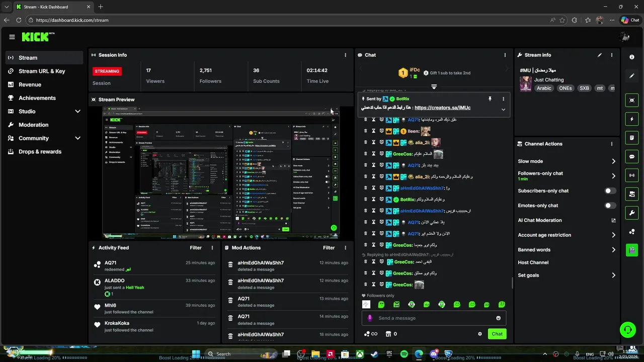
Task: Click the info icon in right rail
Action: coord(632,57)
